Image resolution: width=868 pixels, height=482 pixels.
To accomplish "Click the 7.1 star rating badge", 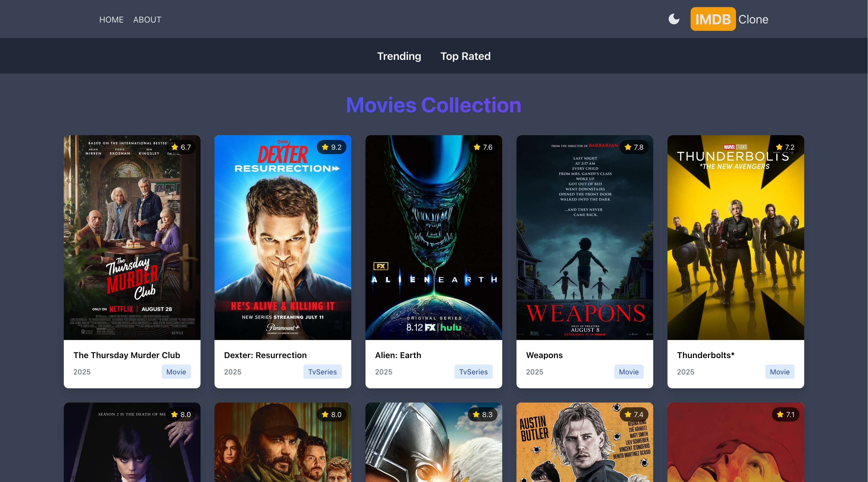I will coord(785,414).
